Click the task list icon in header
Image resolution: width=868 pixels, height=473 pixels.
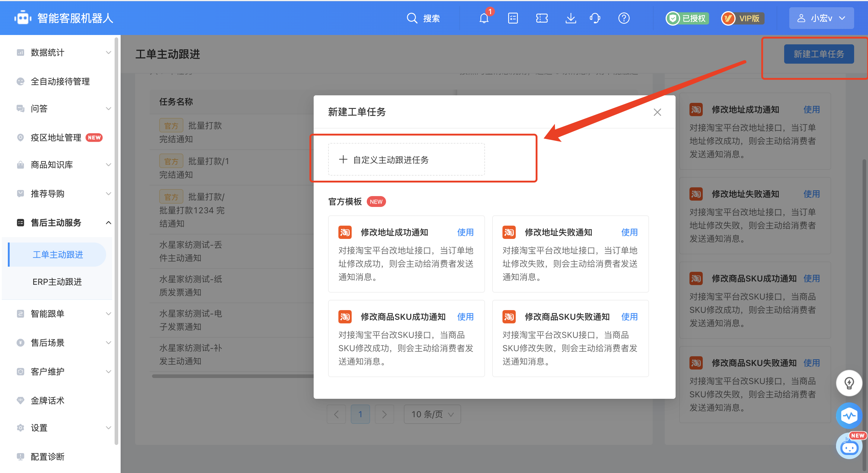coord(513,18)
